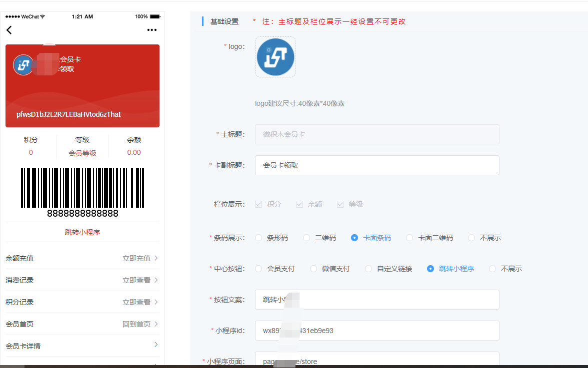Tap the 积分 value 0 in preview
Image resolution: width=588 pixels, height=368 pixels.
(x=31, y=153)
